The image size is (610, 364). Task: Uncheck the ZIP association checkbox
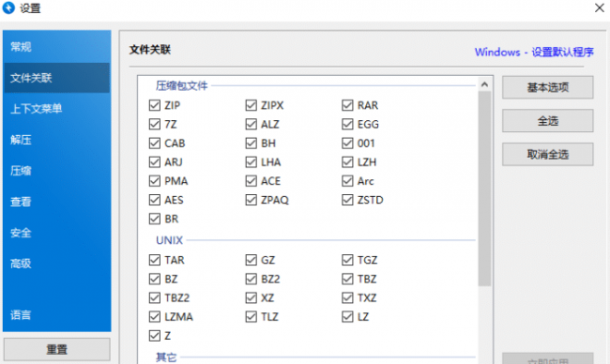[155, 105]
